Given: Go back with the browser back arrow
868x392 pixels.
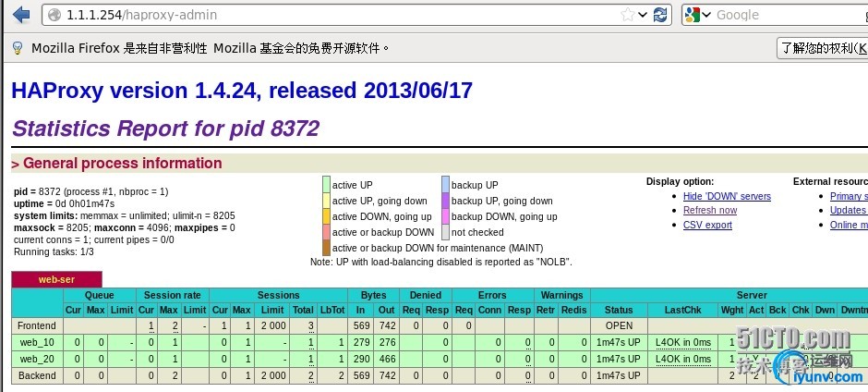Looking at the screenshot, I should [21, 15].
